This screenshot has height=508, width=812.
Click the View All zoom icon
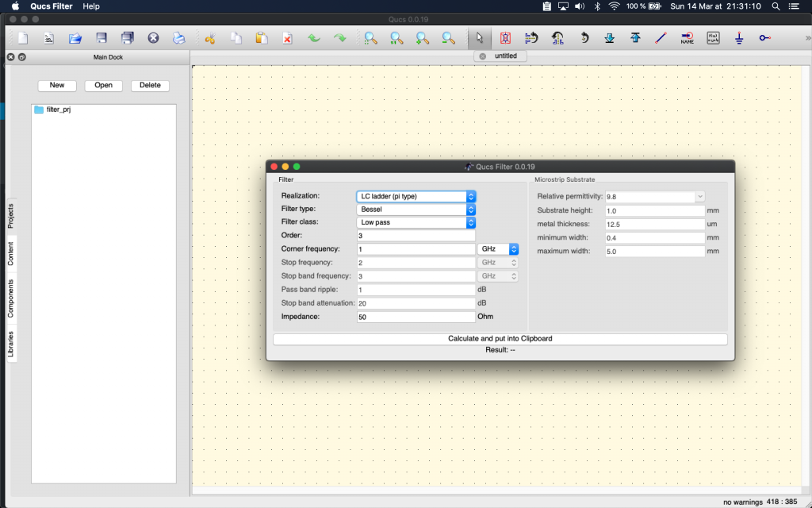point(371,38)
